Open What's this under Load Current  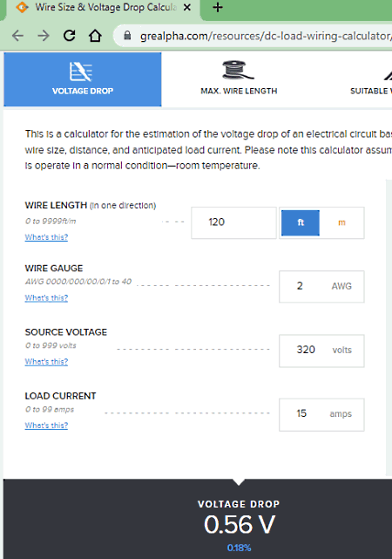point(46,426)
